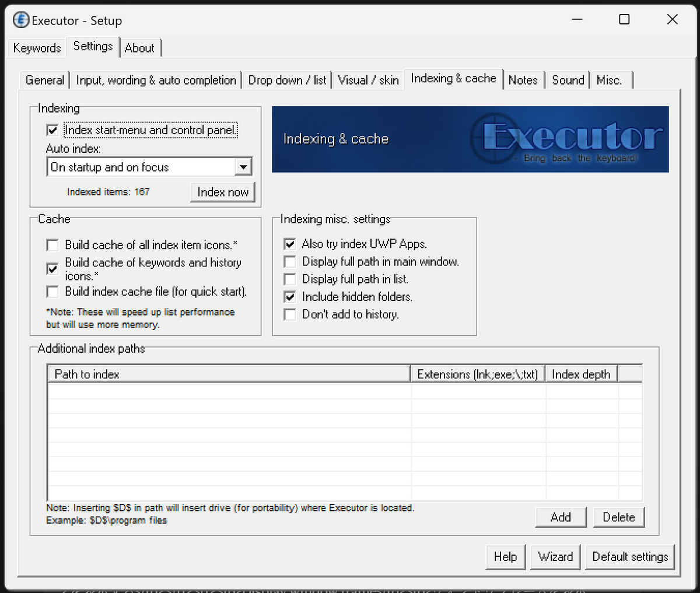Click the Delete index path button
The height and width of the screenshot is (593, 700).
619,517
